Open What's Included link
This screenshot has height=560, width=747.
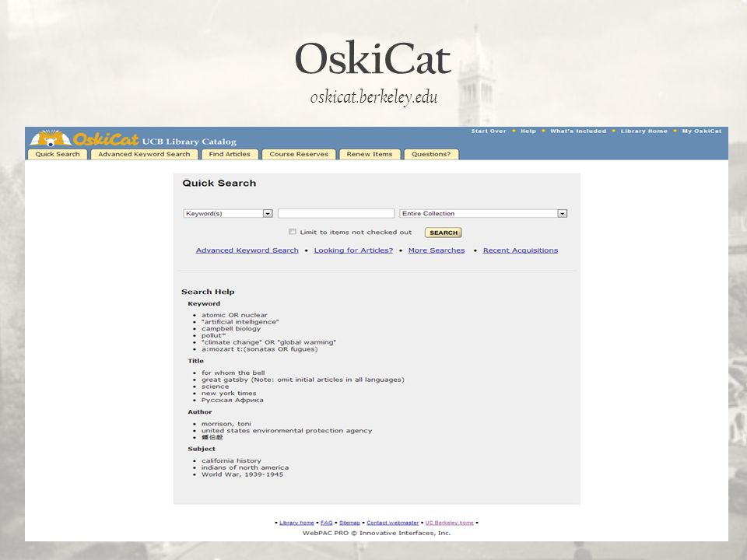point(578,131)
